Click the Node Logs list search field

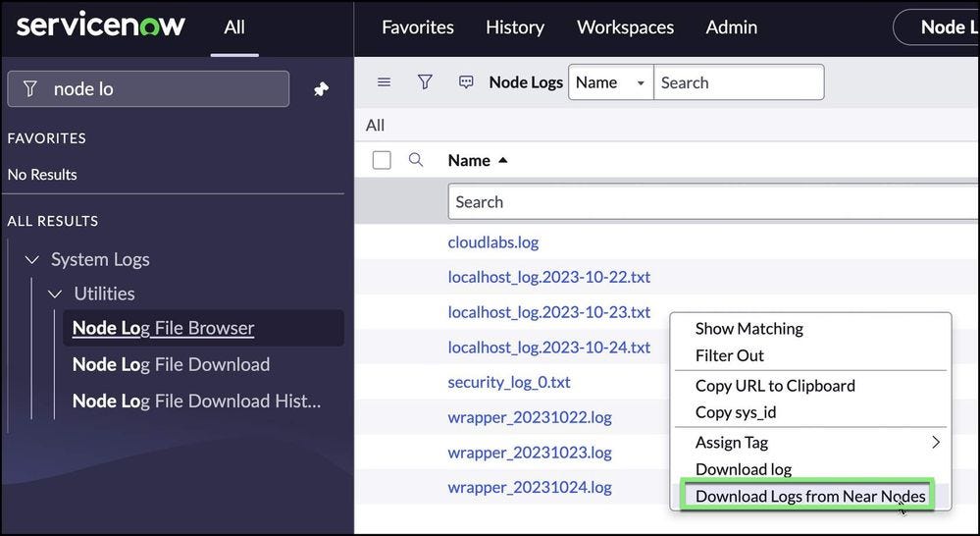tap(739, 82)
